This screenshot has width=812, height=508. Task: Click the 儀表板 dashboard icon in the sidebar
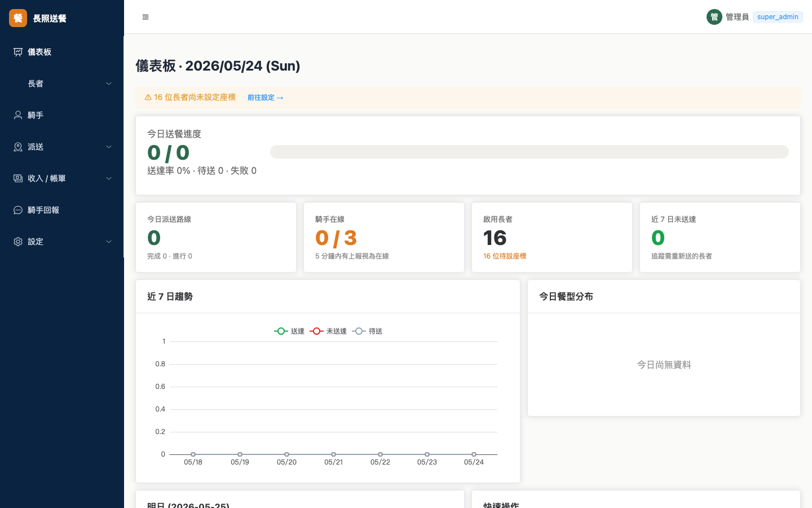point(18,52)
